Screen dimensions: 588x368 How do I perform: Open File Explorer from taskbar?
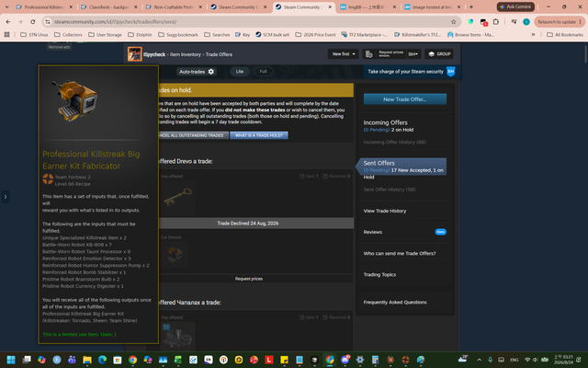[87, 360]
